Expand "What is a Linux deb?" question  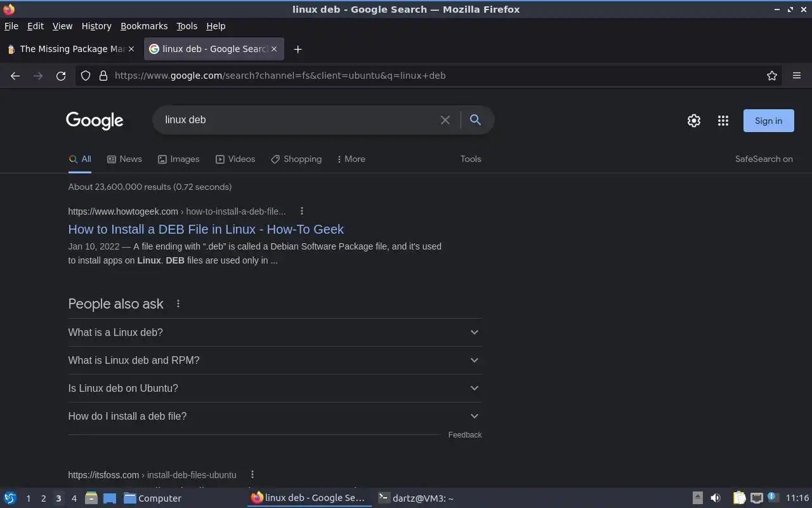tap(275, 332)
